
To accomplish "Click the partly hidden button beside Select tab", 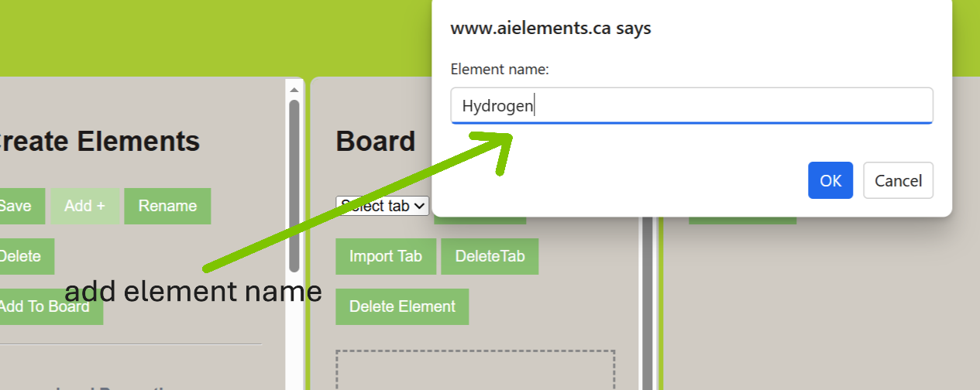I will click(x=480, y=221).
